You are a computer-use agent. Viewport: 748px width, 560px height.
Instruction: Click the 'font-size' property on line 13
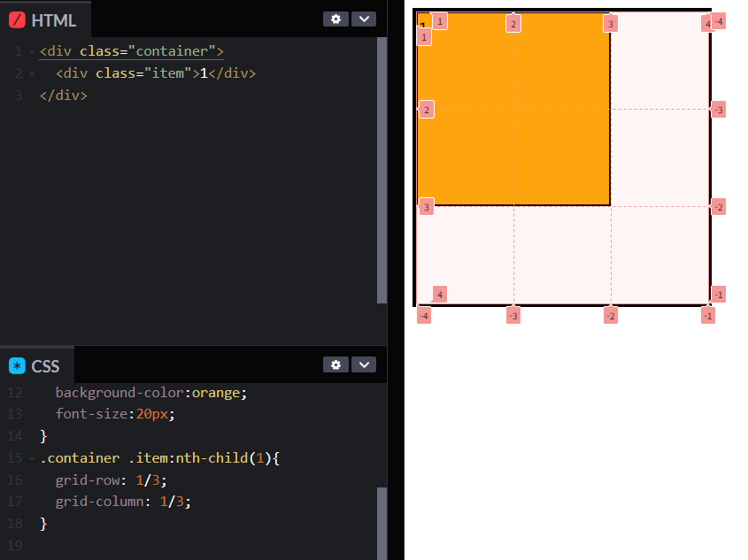click(91, 414)
